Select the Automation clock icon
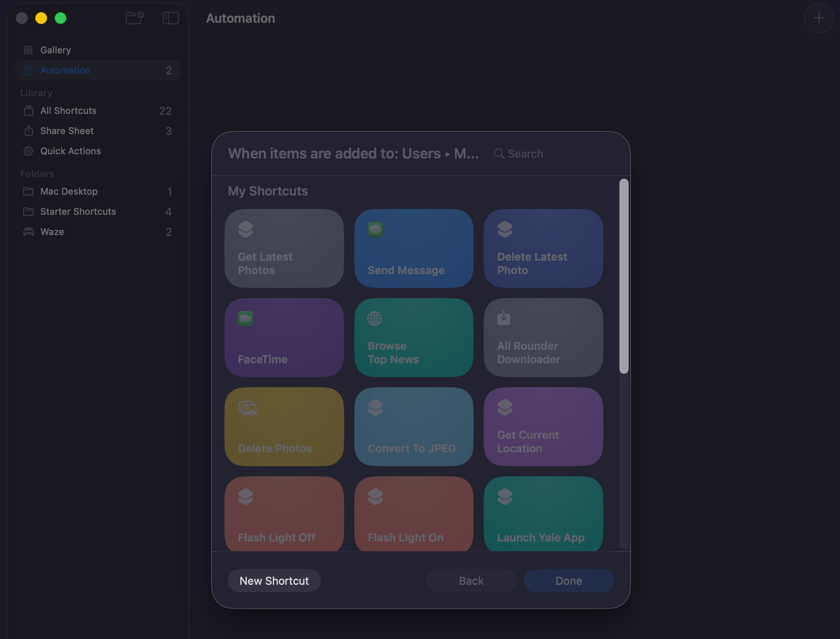Viewport: 840px width, 639px height. pos(28,70)
